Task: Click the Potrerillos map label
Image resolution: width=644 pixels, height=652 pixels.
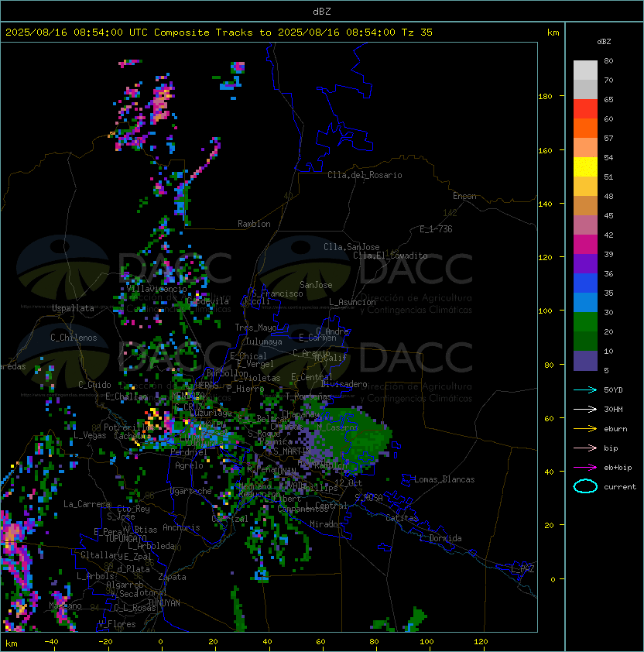Action: (129, 427)
